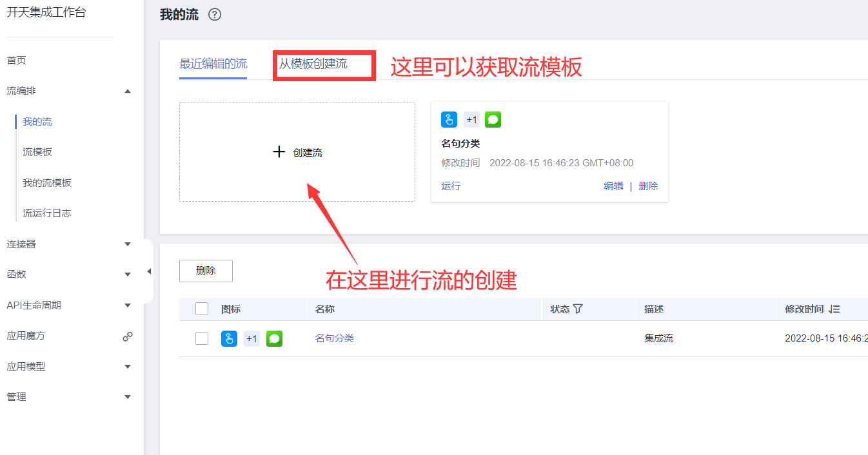Click the 图标 column header

point(231,309)
